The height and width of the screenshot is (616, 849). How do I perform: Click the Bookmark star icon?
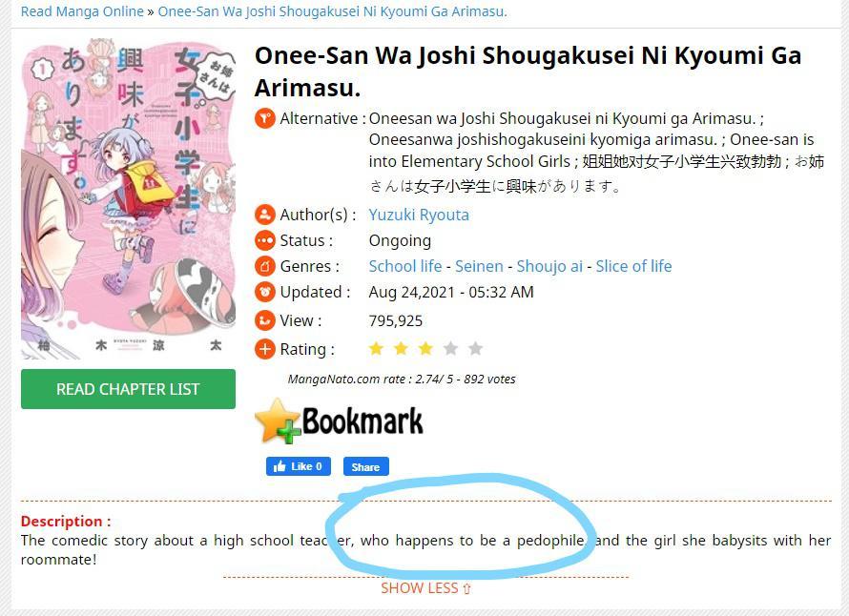coord(279,421)
